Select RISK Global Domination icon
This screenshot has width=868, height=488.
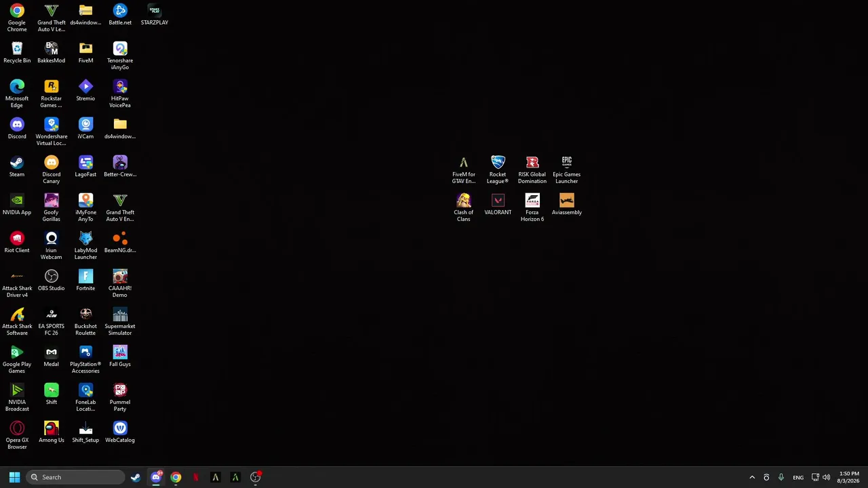(x=532, y=169)
